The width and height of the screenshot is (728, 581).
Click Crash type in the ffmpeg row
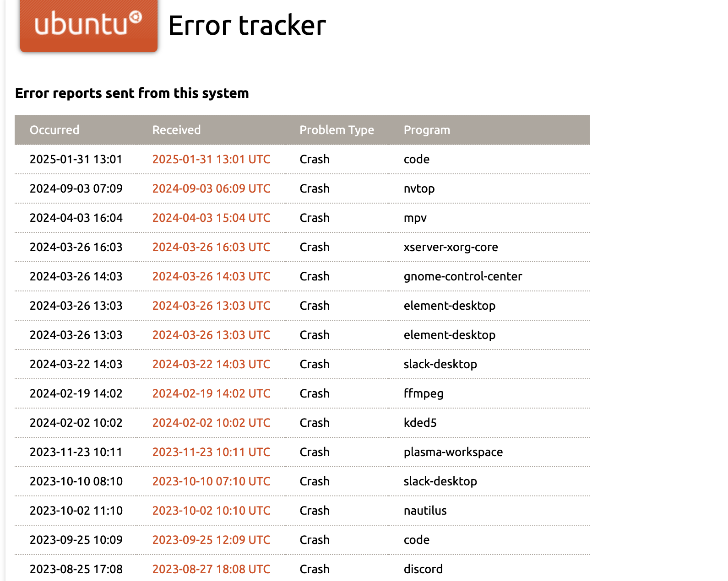tap(315, 393)
